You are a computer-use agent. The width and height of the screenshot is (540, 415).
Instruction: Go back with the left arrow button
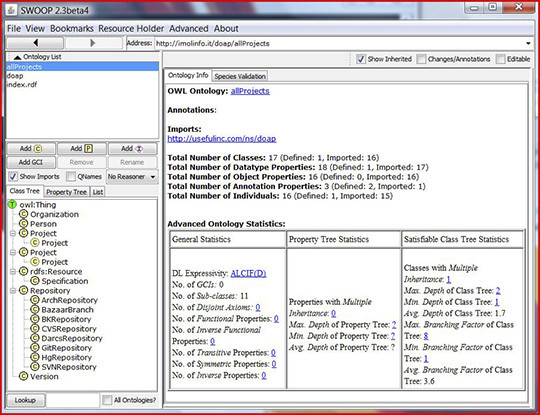(x=35, y=43)
